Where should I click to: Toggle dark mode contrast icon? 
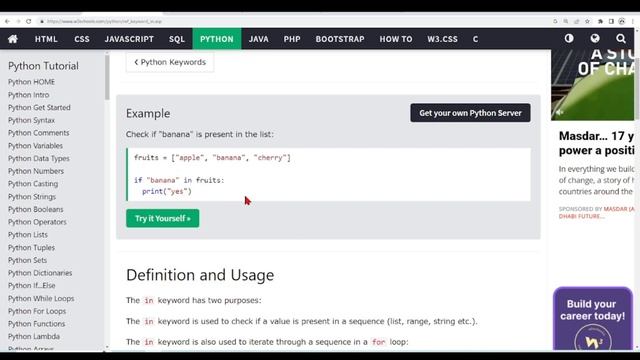(569, 38)
